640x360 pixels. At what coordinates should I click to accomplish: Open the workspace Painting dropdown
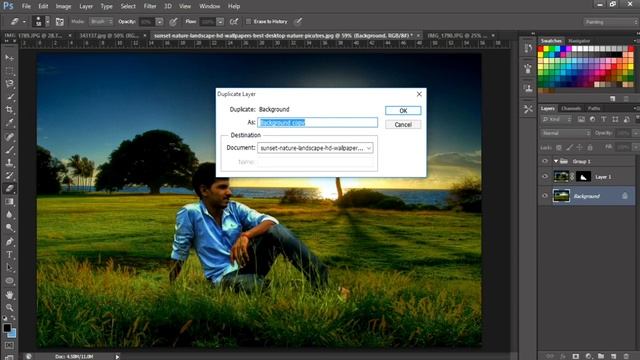click(611, 22)
